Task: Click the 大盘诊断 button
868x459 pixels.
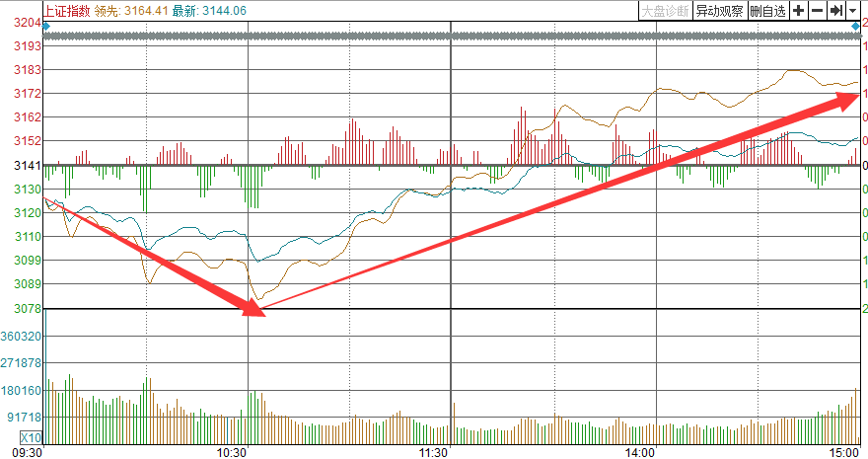Action: 664,10
